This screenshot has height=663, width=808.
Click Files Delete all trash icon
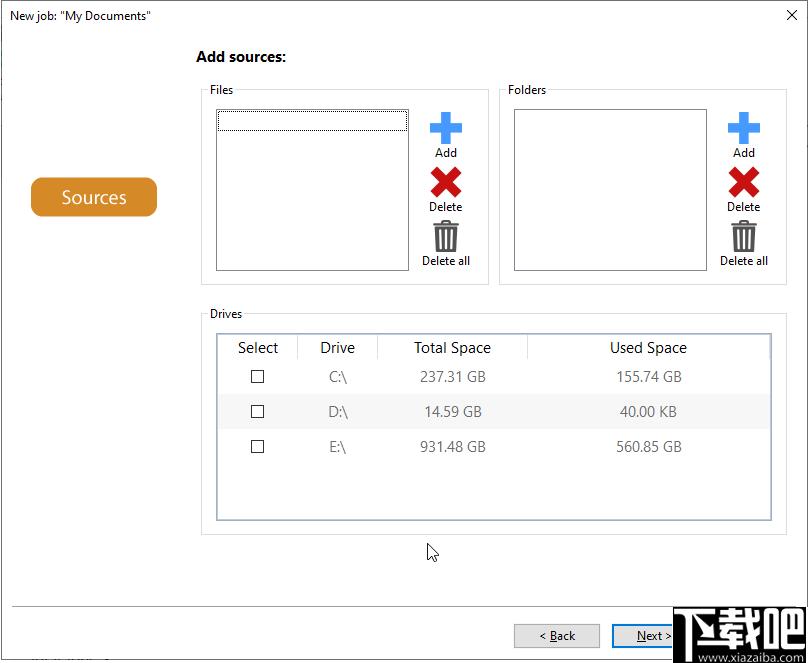446,236
